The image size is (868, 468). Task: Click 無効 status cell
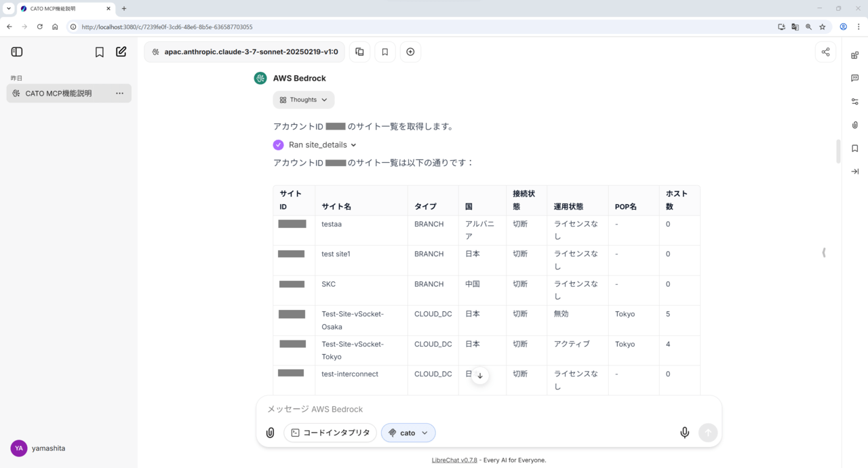point(577,320)
